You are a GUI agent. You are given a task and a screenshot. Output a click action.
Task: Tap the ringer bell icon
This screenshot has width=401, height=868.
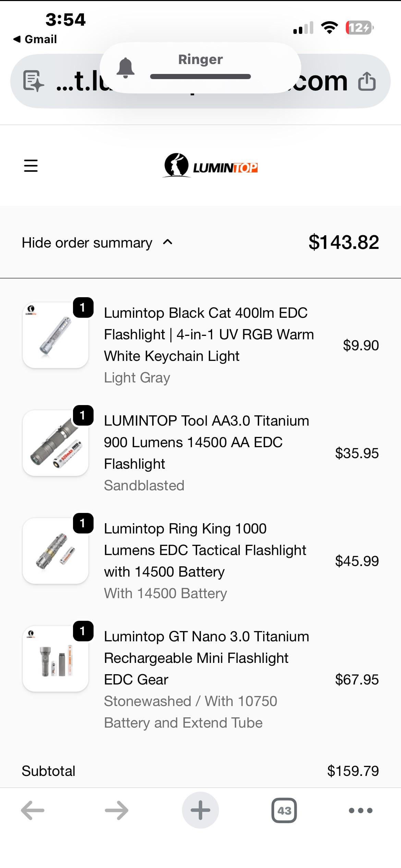pyautogui.click(x=125, y=67)
